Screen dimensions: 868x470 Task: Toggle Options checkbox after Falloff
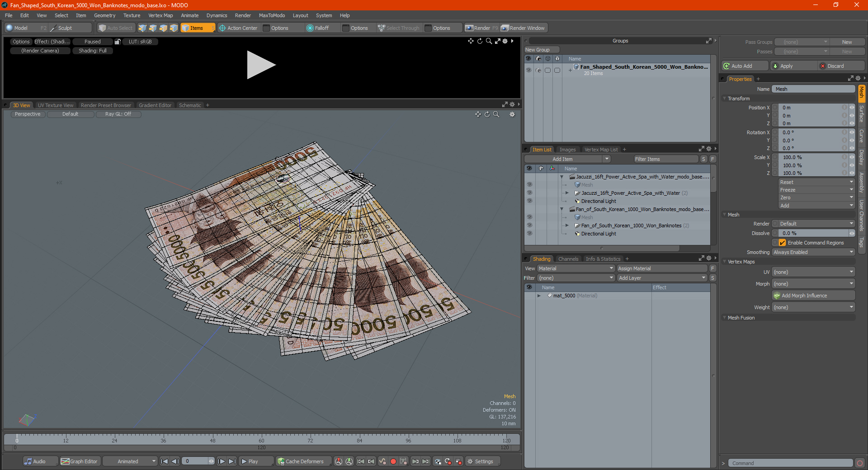pyautogui.click(x=346, y=28)
